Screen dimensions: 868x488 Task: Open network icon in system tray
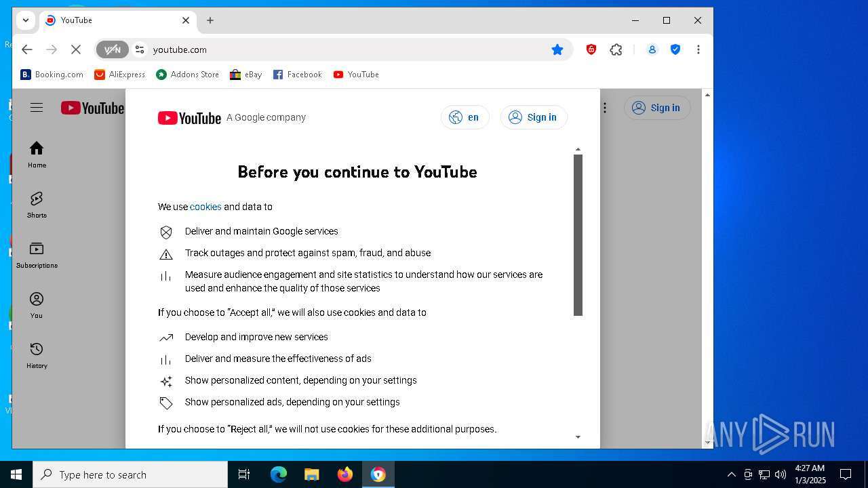click(764, 474)
